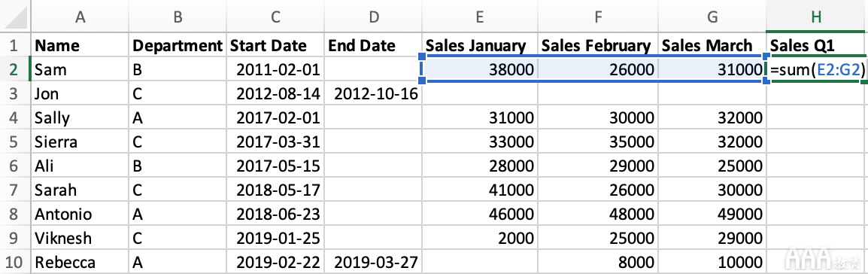Click the Start Date header cell
The image size is (868, 274).
[x=275, y=45]
